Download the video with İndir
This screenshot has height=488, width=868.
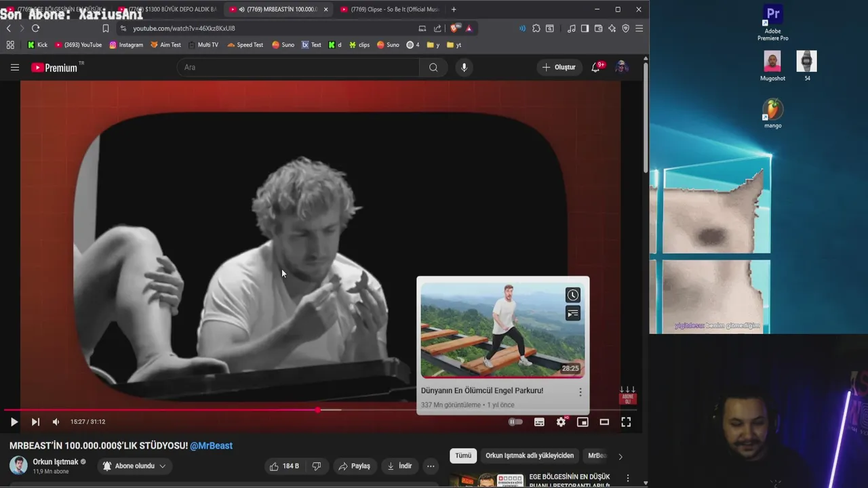pos(399,466)
